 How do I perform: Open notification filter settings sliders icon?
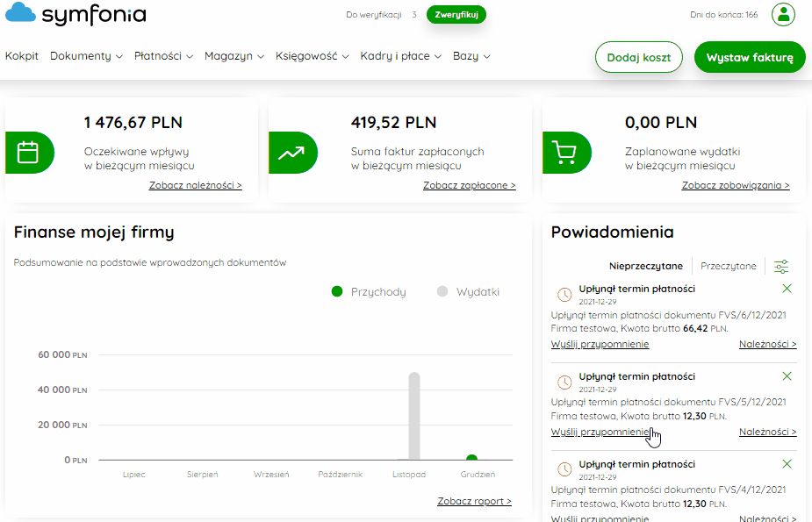(781, 267)
